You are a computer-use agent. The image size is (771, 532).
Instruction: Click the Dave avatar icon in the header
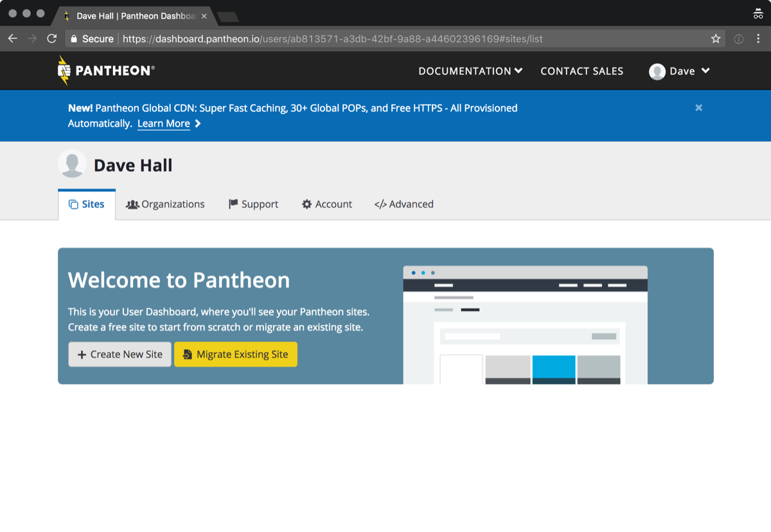coord(657,71)
